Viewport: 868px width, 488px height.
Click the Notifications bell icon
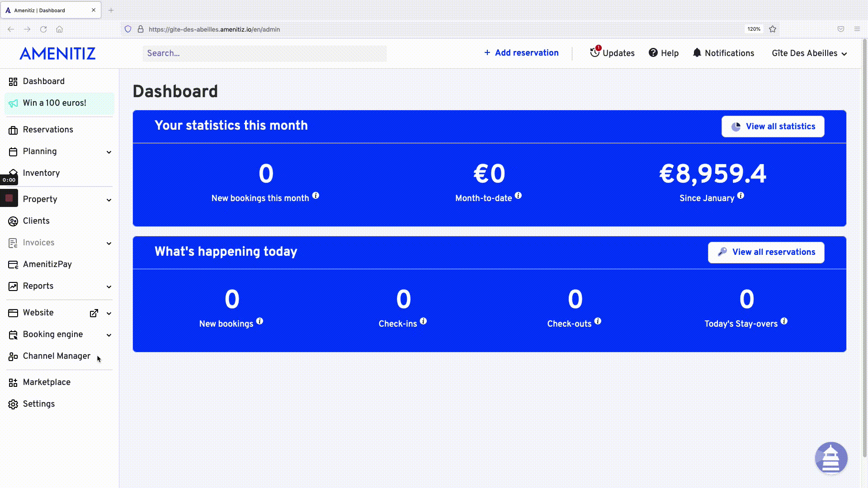point(697,53)
